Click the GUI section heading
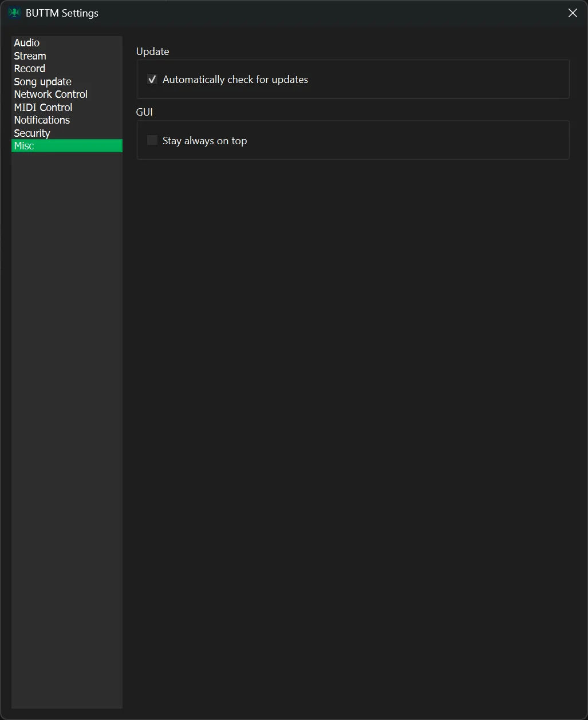Screen dimensions: 588x720 tap(144, 112)
